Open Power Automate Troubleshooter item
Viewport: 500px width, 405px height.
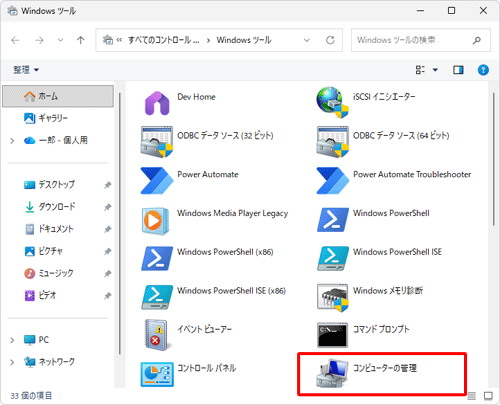pyautogui.click(x=394, y=180)
